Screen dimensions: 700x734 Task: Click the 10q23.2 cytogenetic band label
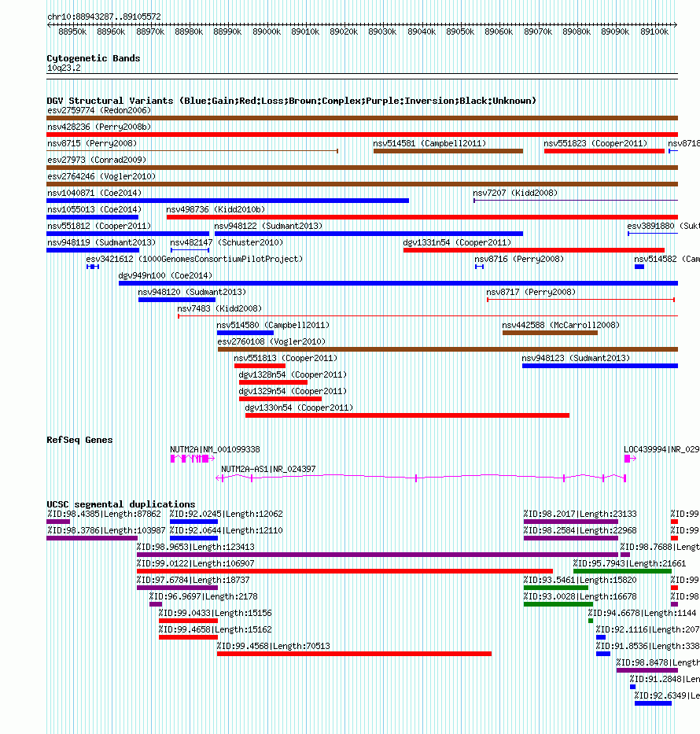[x=64, y=68]
